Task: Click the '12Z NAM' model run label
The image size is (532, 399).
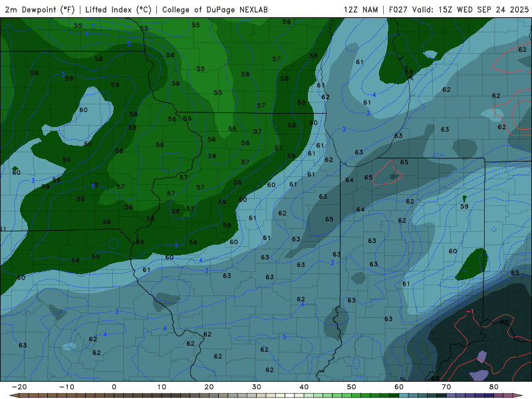Action: (360, 9)
